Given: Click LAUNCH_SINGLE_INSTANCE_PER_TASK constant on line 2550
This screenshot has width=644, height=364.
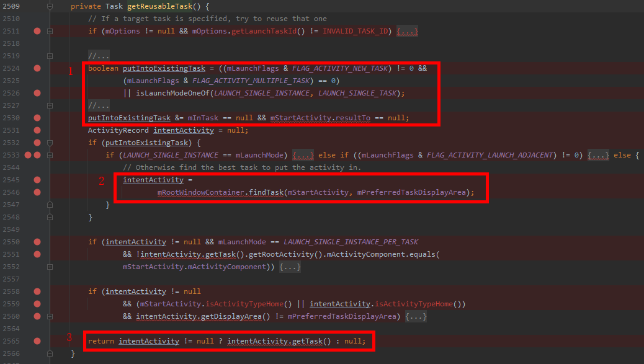Looking at the screenshot, I should (x=351, y=242).
